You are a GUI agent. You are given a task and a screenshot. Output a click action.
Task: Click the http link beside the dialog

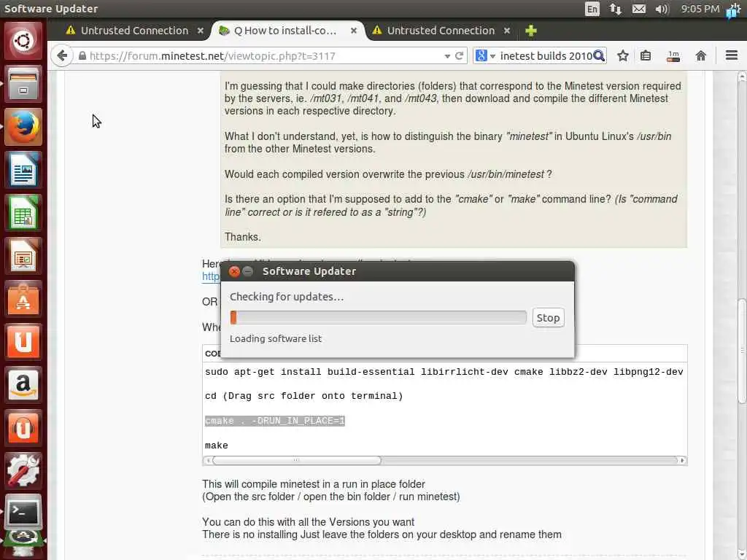(211, 276)
